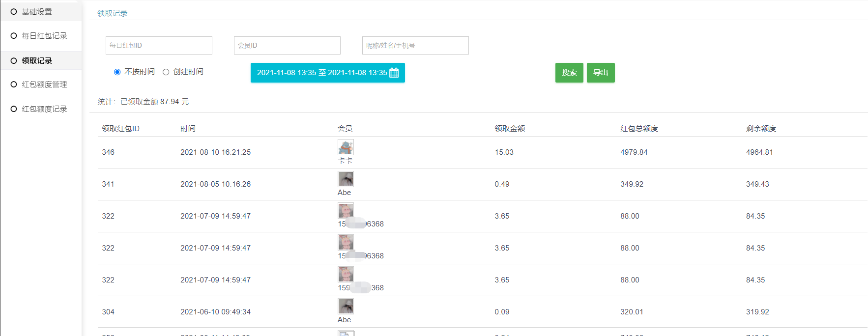Screen dimensions: 868x336
Task: Go to 红包额度记录 sidebar item
Action: click(44, 109)
